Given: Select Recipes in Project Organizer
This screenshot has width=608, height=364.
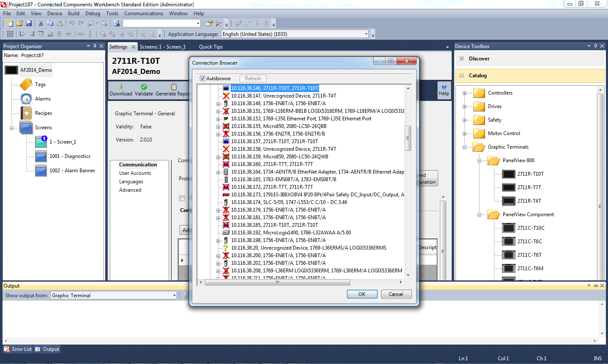Looking at the screenshot, I should point(44,113).
